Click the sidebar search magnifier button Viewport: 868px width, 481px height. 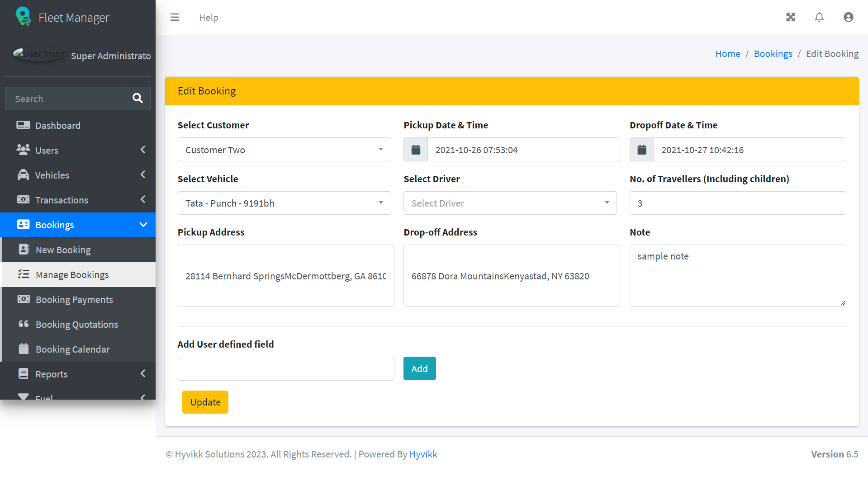(x=138, y=99)
